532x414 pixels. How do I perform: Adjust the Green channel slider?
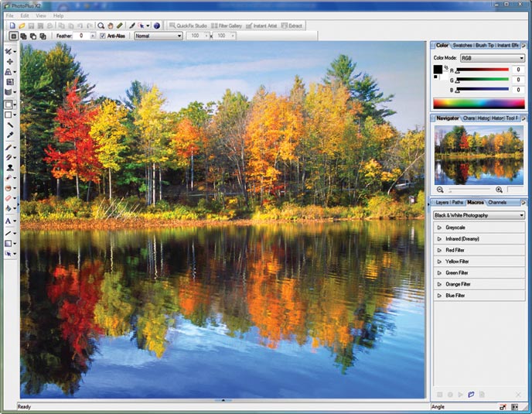pyautogui.click(x=483, y=80)
